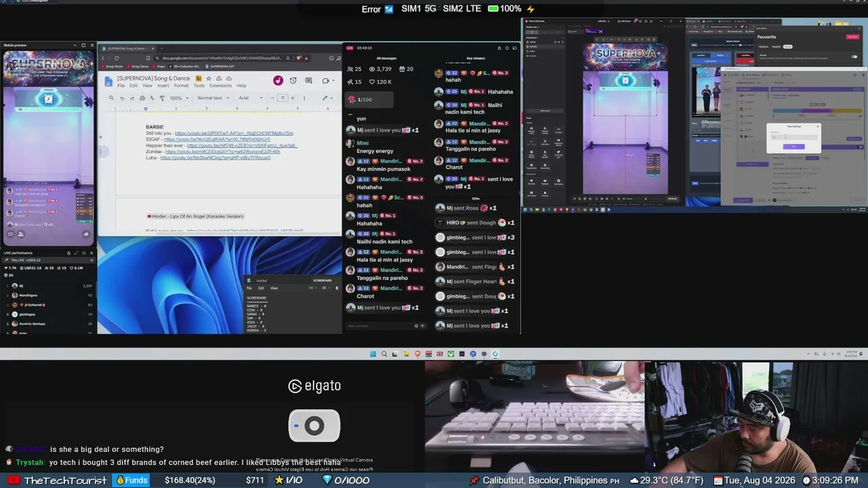Click the add-section plus icon in Docs margin
The image size is (868, 488).
[x=100, y=137]
